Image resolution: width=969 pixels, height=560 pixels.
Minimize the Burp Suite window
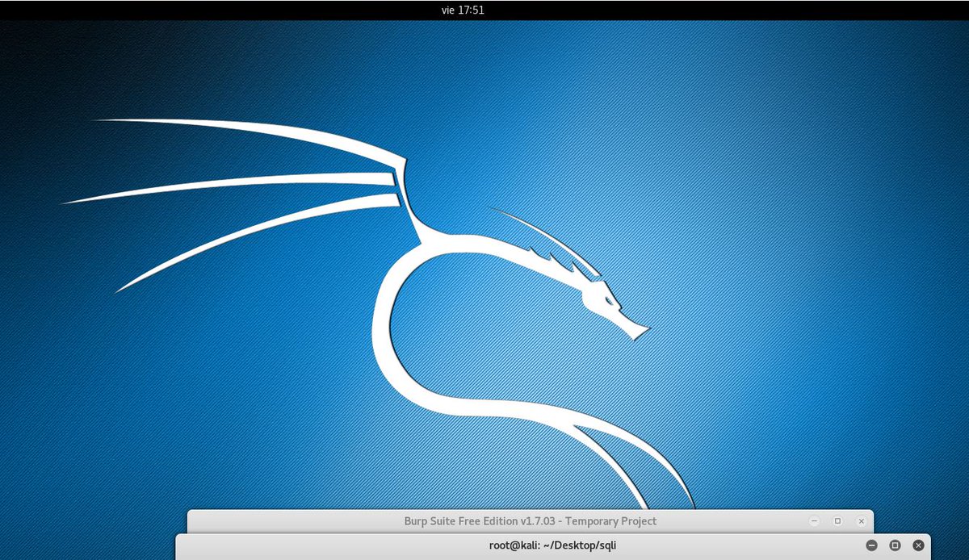tap(814, 521)
